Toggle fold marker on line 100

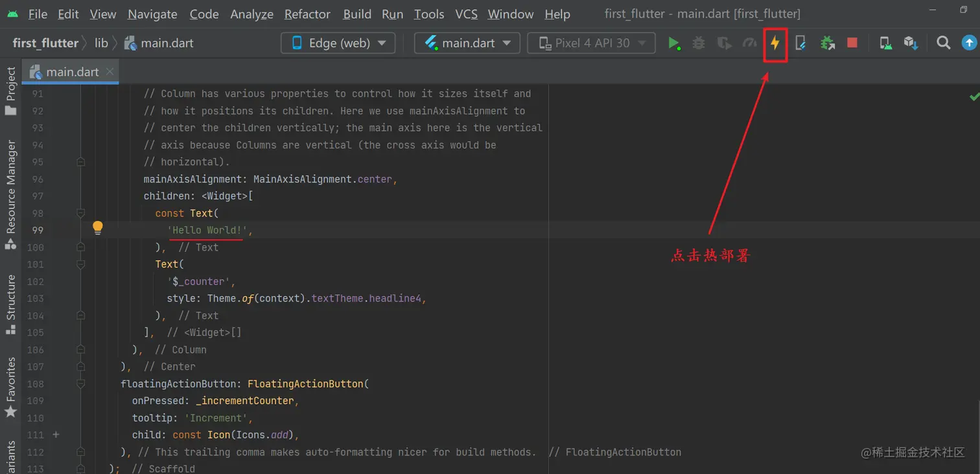pyautogui.click(x=80, y=247)
